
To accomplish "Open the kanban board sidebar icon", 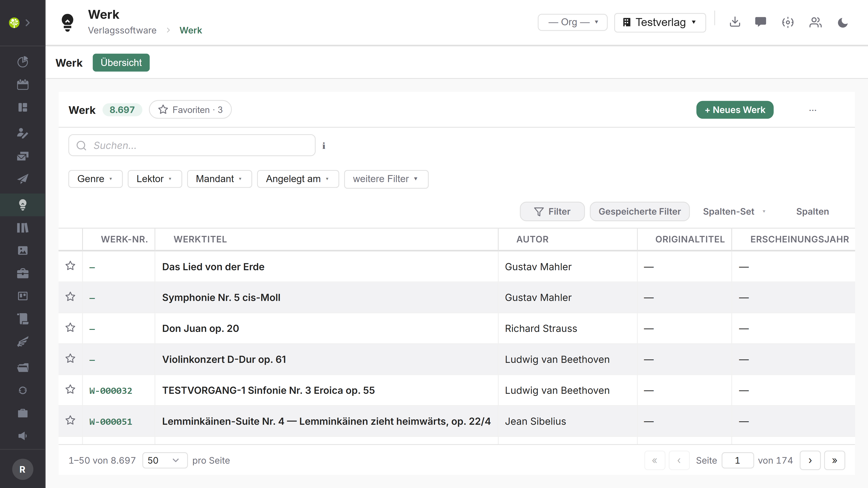I will click(23, 296).
